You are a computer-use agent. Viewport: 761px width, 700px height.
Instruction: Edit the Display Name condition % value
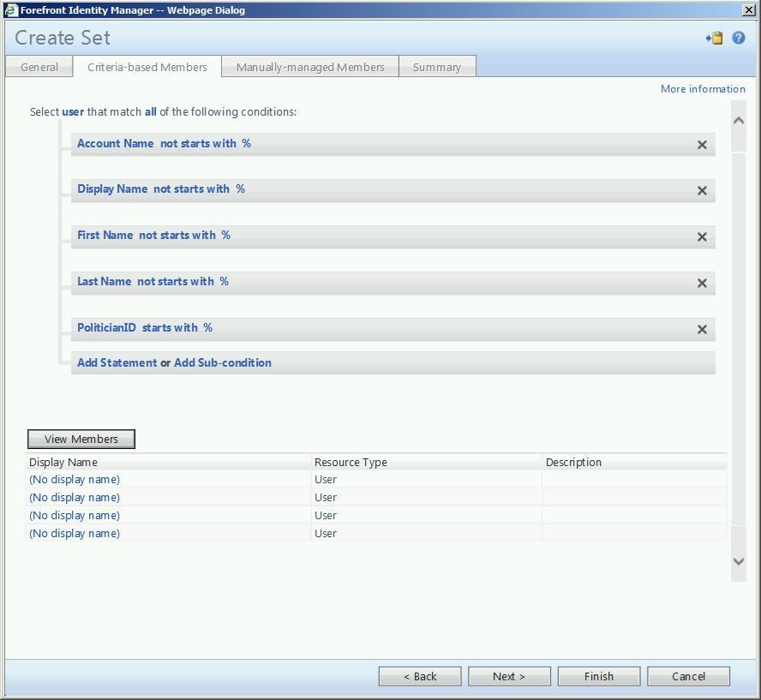[x=240, y=189]
